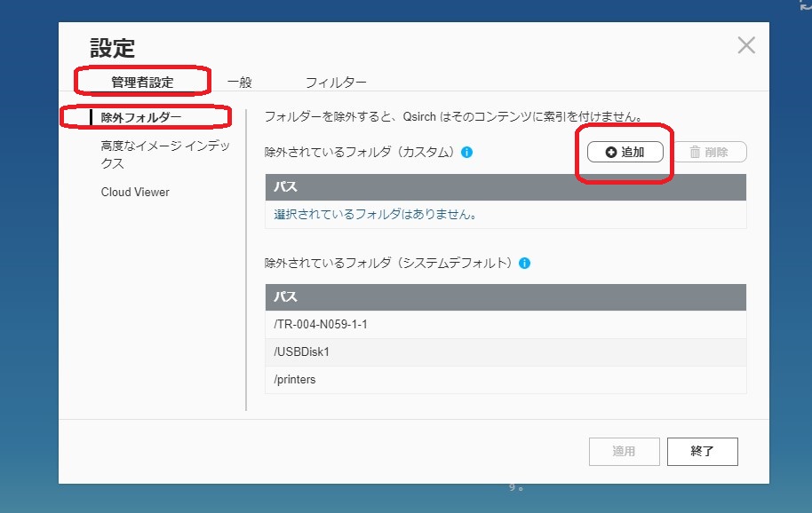Image resolution: width=812 pixels, height=513 pixels.
Task: Click the info icon beside システムデフォルト folders
Action: pyautogui.click(x=524, y=263)
